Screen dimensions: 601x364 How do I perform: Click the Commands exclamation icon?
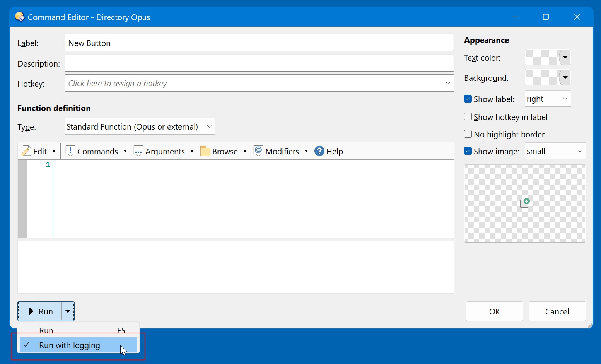coord(70,151)
